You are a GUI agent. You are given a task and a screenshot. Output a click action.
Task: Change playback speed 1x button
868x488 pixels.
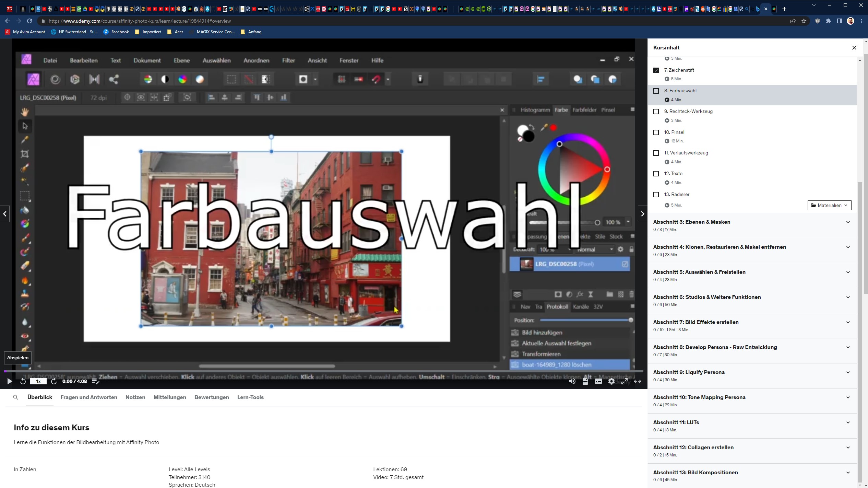point(38,381)
